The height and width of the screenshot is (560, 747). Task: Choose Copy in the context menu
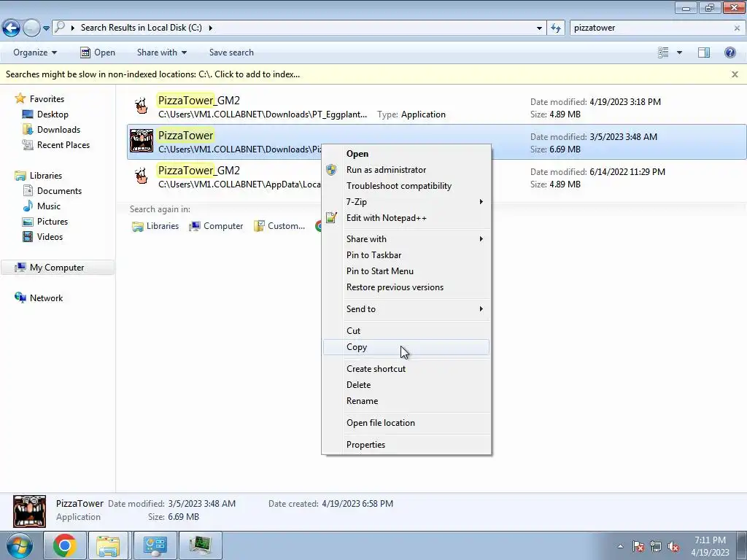(406, 347)
